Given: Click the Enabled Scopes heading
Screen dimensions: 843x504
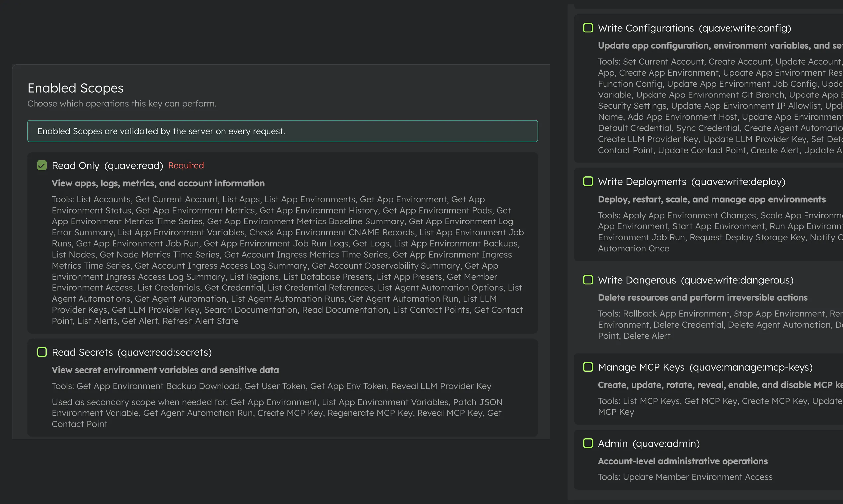Looking at the screenshot, I should (x=75, y=88).
